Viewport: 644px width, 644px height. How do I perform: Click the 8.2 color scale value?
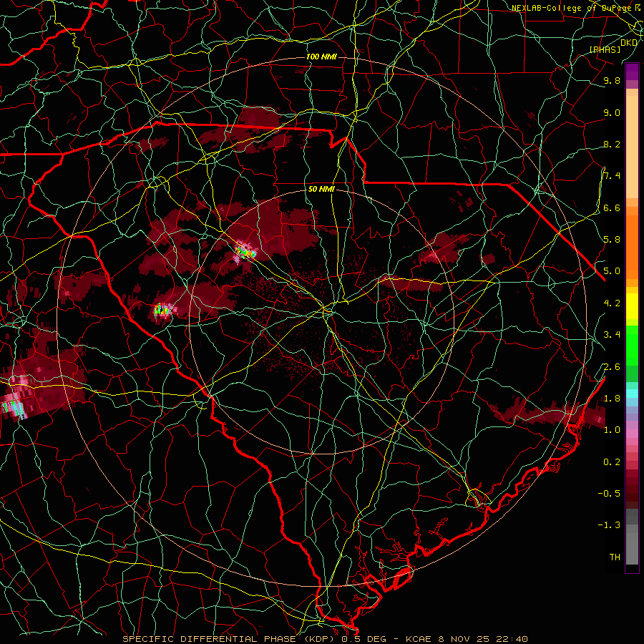pyautogui.click(x=612, y=144)
